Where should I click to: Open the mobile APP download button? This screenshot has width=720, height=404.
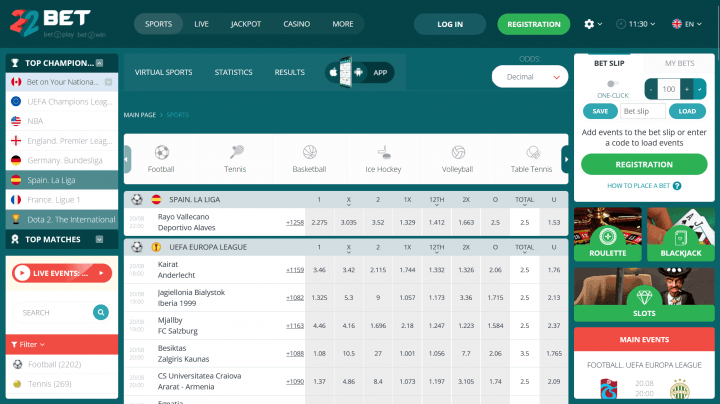click(x=360, y=73)
